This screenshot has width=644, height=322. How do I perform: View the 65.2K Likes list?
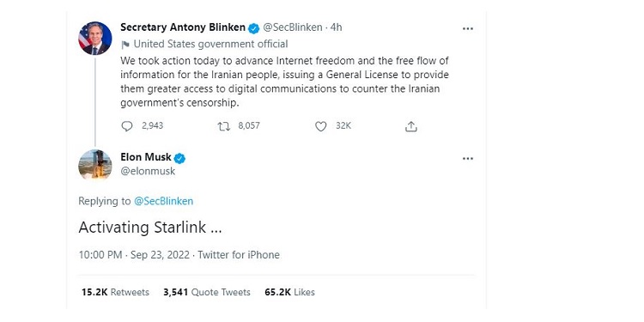click(289, 293)
